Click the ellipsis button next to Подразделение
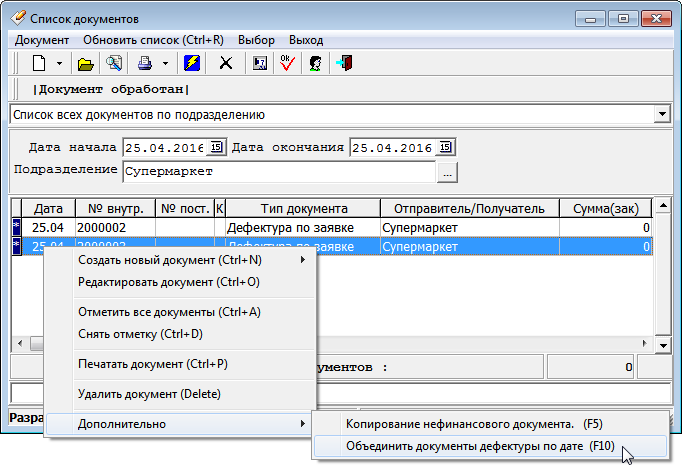Image resolution: width=682 pixels, height=466 pixels. tap(447, 172)
